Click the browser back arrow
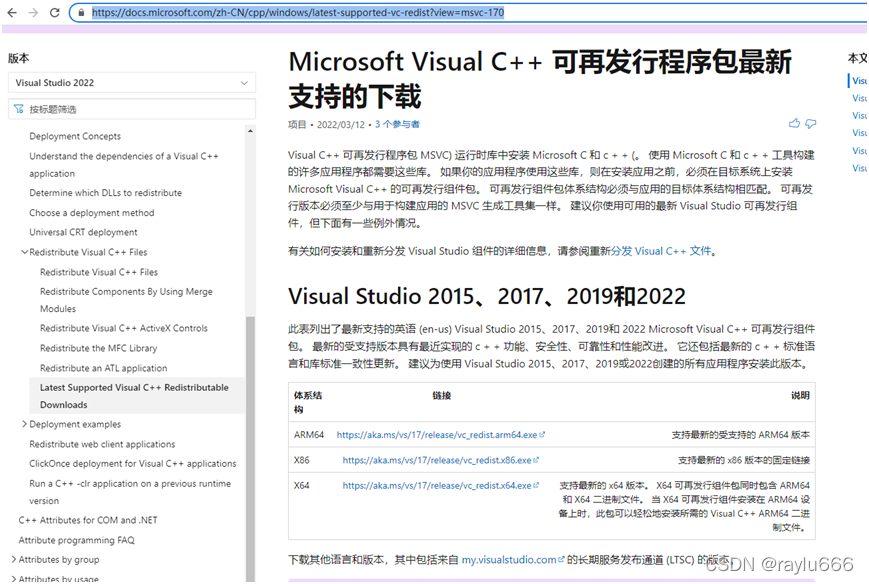Image resolution: width=869 pixels, height=584 pixels. click(x=11, y=13)
